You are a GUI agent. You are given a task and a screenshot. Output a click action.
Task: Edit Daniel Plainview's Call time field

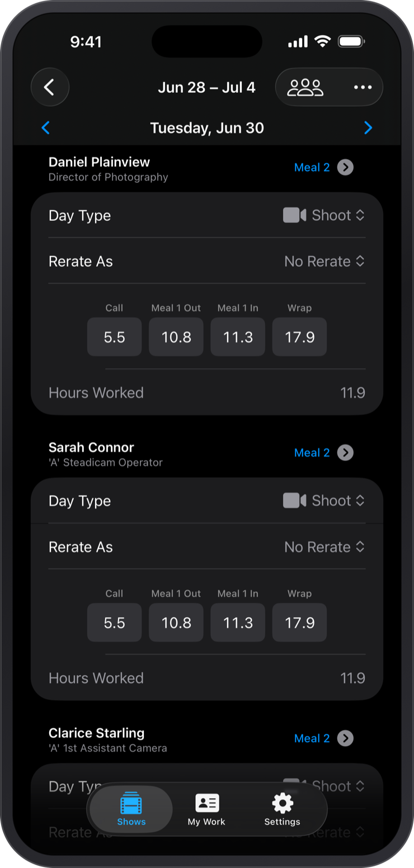[x=115, y=337]
